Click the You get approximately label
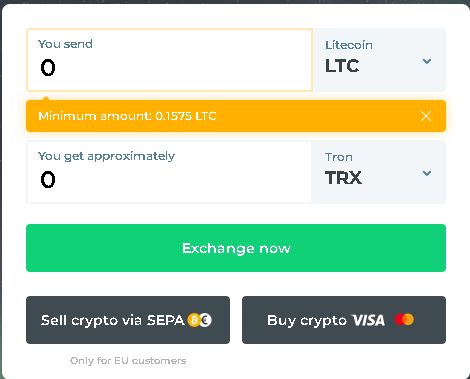Image resolution: width=470 pixels, height=379 pixels. (x=106, y=156)
